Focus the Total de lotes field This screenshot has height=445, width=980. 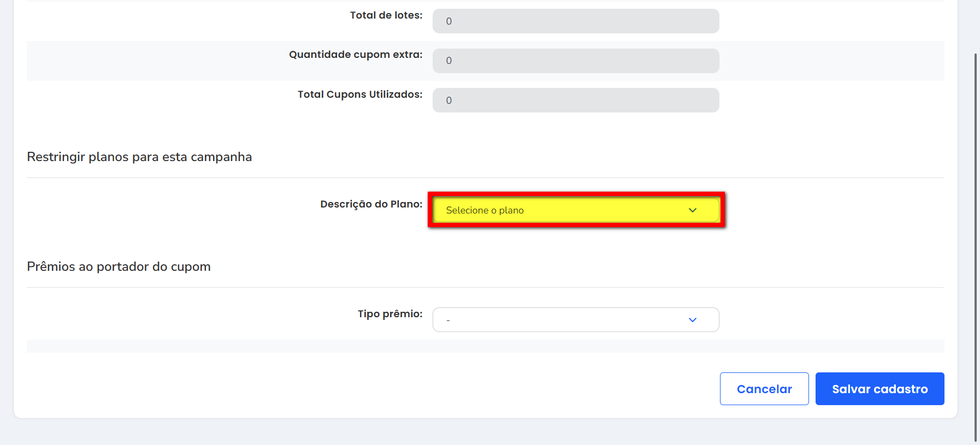(x=575, y=21)
